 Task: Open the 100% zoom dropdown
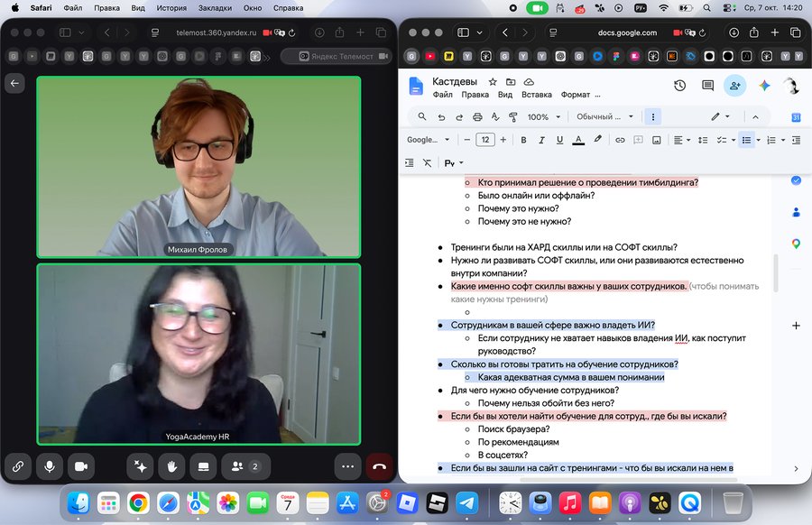pos(544,117)
